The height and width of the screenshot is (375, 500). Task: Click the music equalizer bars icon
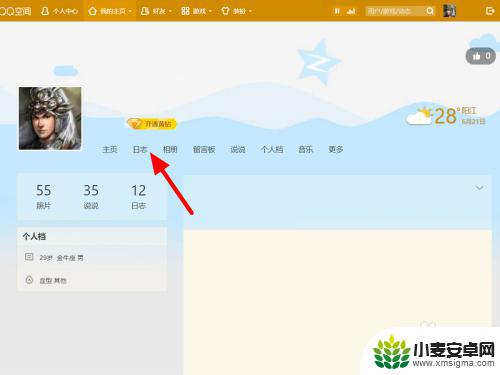pos(351,11)
